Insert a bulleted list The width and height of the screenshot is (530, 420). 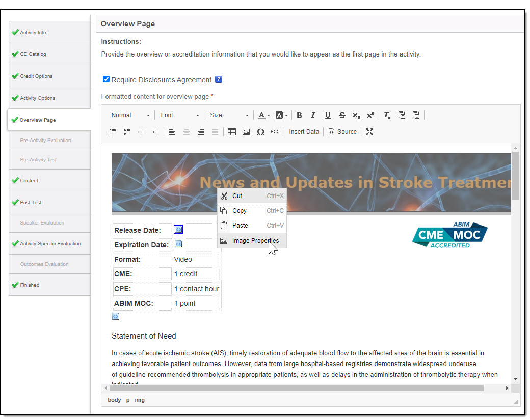pyautogui.click(x=127, y=132)
